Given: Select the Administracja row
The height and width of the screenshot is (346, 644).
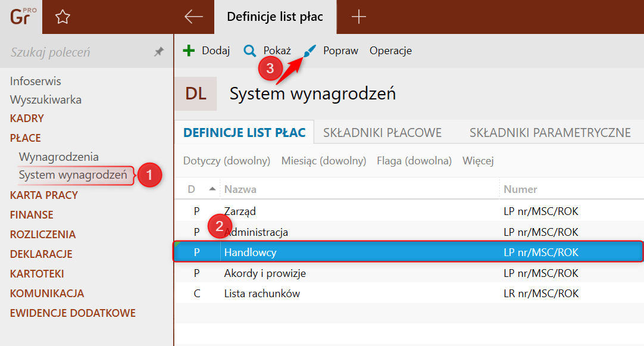Looking at the screenshot, I should [x=409, y=231].
